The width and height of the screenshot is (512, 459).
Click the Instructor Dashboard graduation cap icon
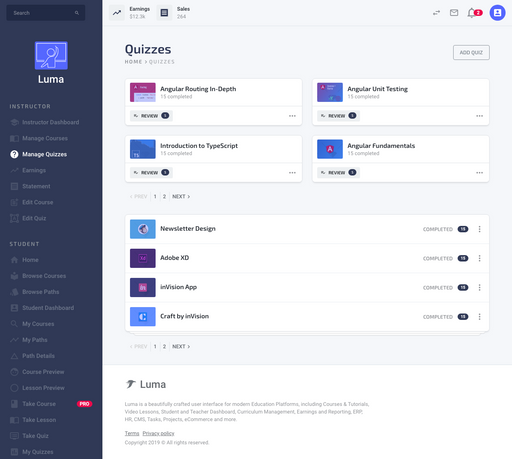tap(14, 122)
